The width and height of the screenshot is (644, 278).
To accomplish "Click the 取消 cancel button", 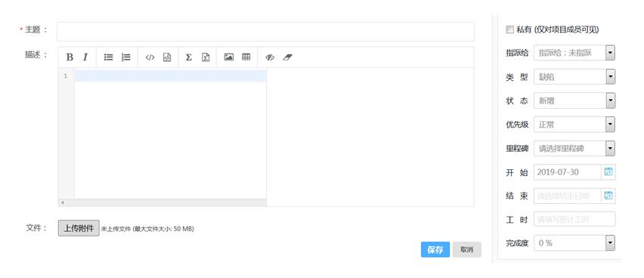I will pos(466,249).
